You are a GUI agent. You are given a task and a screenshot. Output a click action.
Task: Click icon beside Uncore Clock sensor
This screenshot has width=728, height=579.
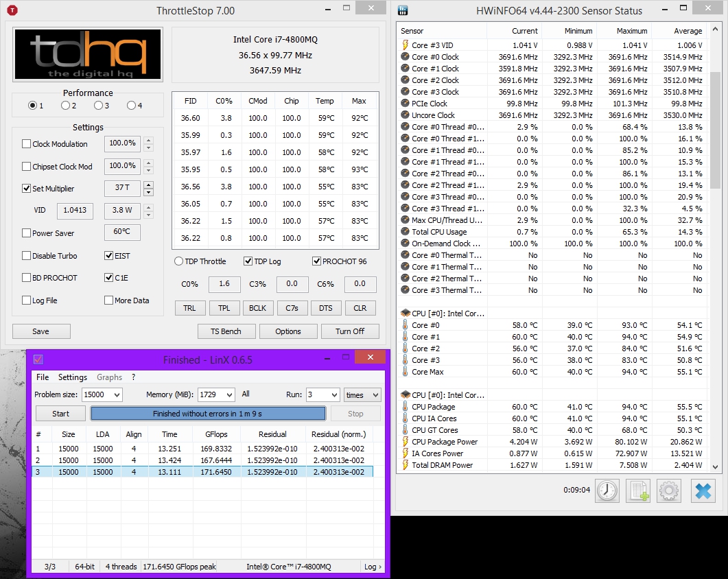tap(405, 115)
